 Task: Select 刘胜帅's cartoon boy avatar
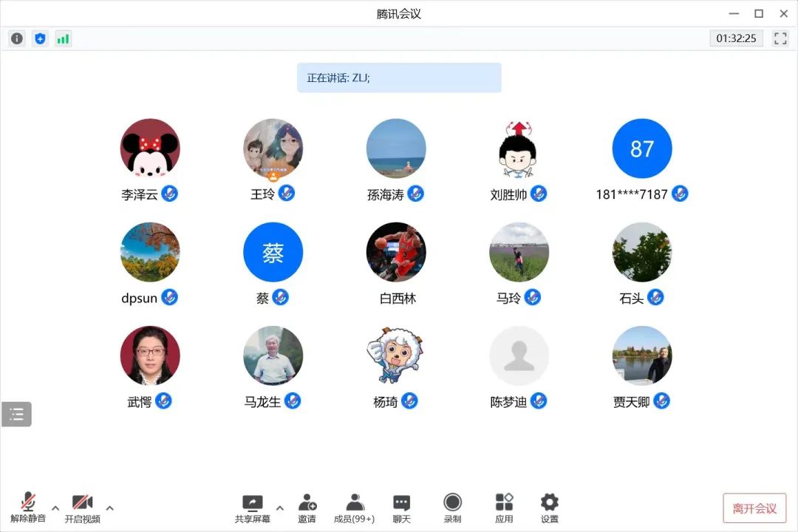[x=519, y=148]
